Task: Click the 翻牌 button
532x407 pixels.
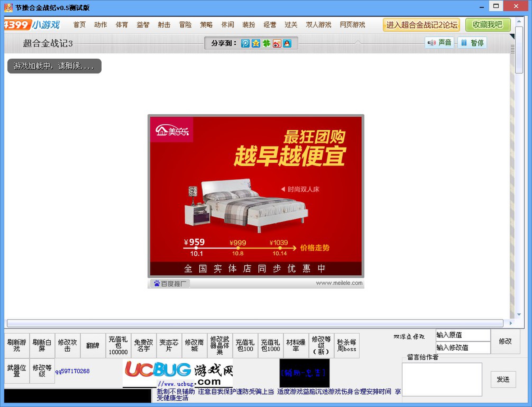Action: (x=93, y=345)
